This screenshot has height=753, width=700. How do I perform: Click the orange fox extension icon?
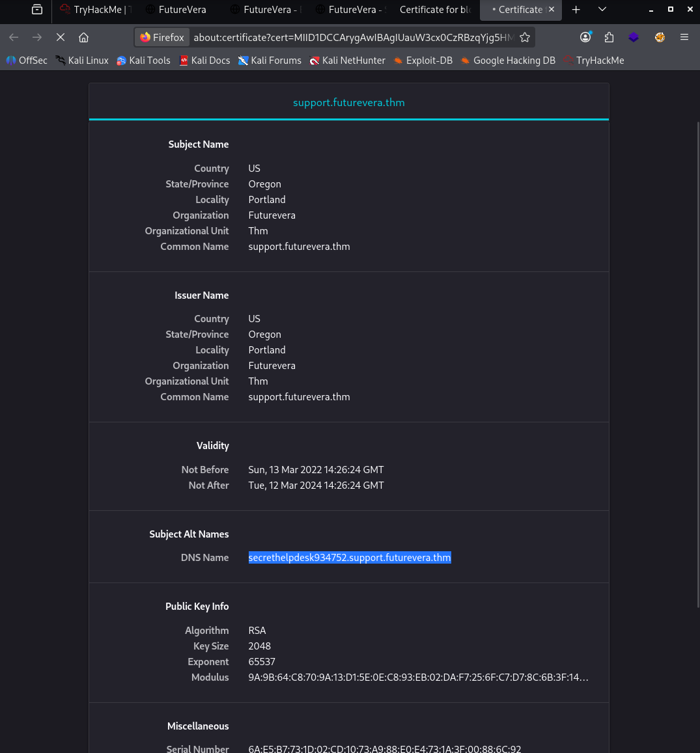coord(660,37)
